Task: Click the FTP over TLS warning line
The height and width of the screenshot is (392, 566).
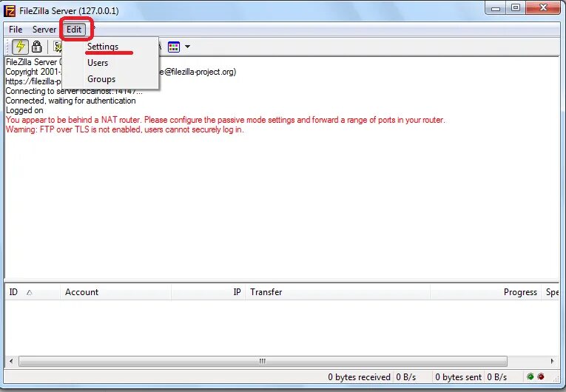Action: [x=124, y=129]
